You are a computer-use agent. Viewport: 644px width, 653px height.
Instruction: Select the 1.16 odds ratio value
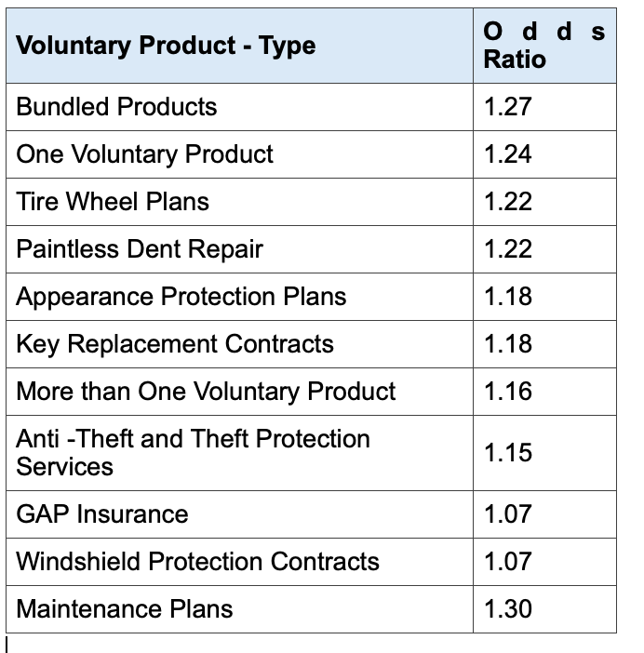point(508,391)
